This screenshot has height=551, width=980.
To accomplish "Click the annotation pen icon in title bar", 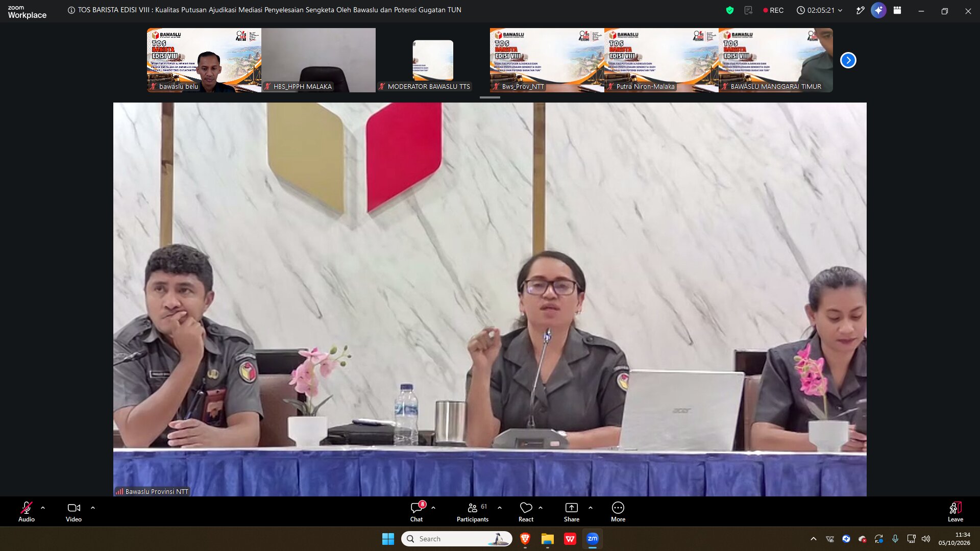I will tap(861, 10).
